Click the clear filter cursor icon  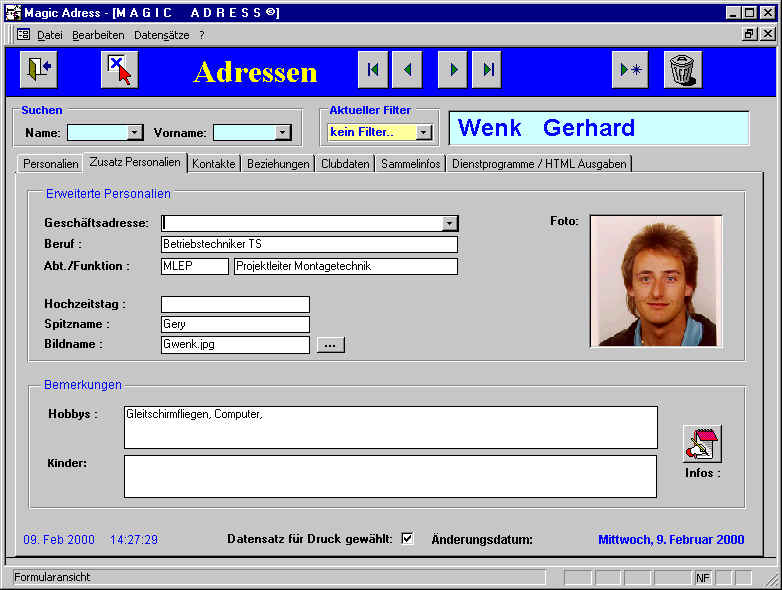click(x=119, y=70)
